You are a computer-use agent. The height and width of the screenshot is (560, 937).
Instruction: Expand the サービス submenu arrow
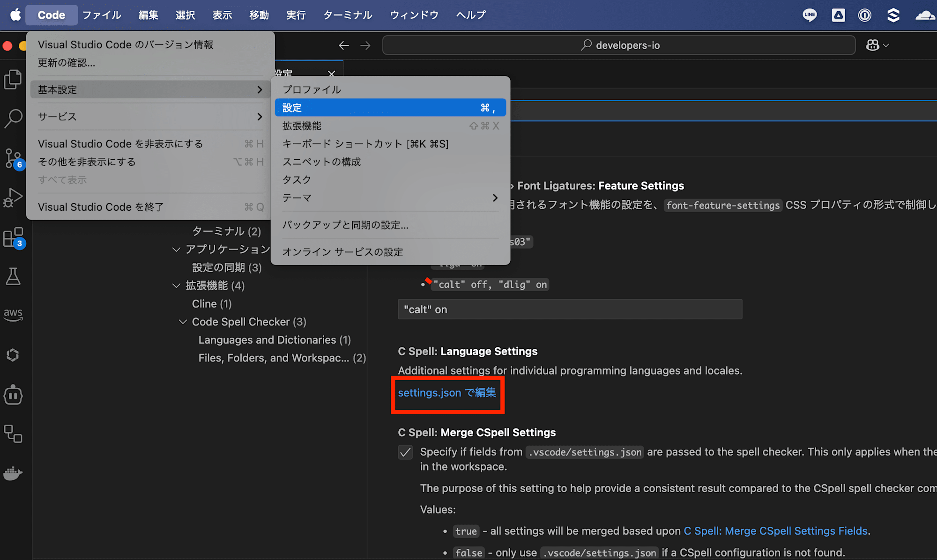[260, 117]
